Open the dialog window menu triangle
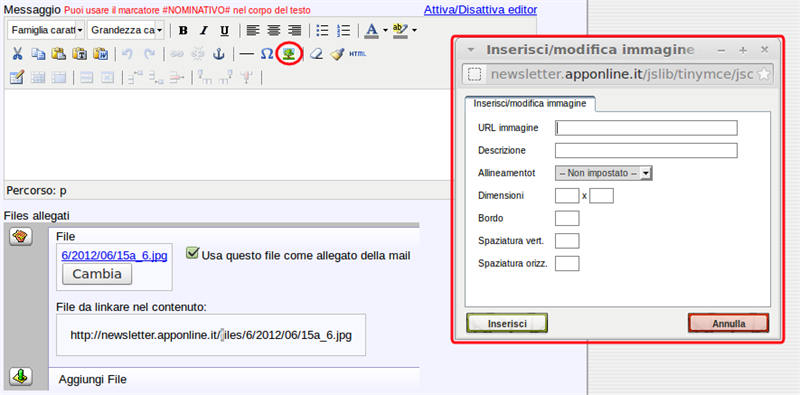 click(471, 50)
